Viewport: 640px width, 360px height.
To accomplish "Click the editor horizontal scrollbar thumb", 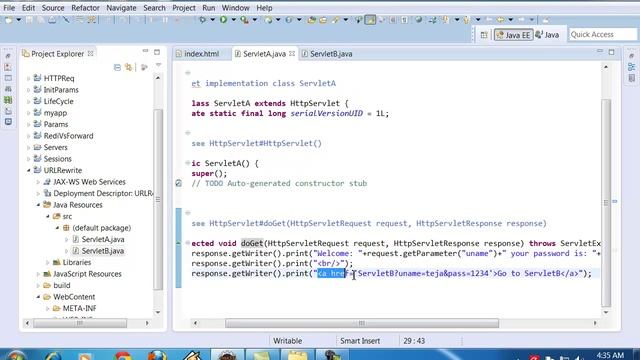I will click(x=362, y=323).
